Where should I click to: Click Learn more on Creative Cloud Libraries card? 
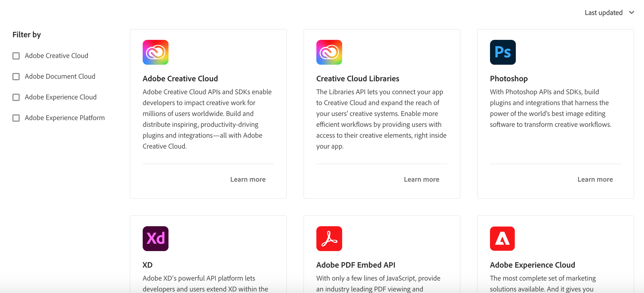tap(421, 179)
